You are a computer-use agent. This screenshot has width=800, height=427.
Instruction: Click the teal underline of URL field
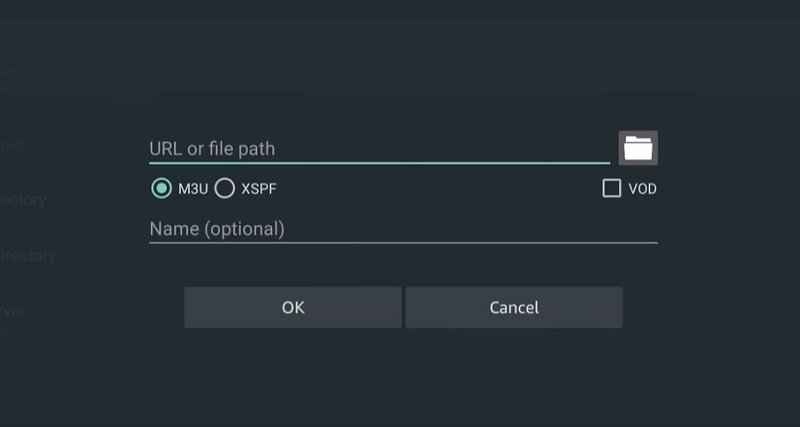click(379, 163)
